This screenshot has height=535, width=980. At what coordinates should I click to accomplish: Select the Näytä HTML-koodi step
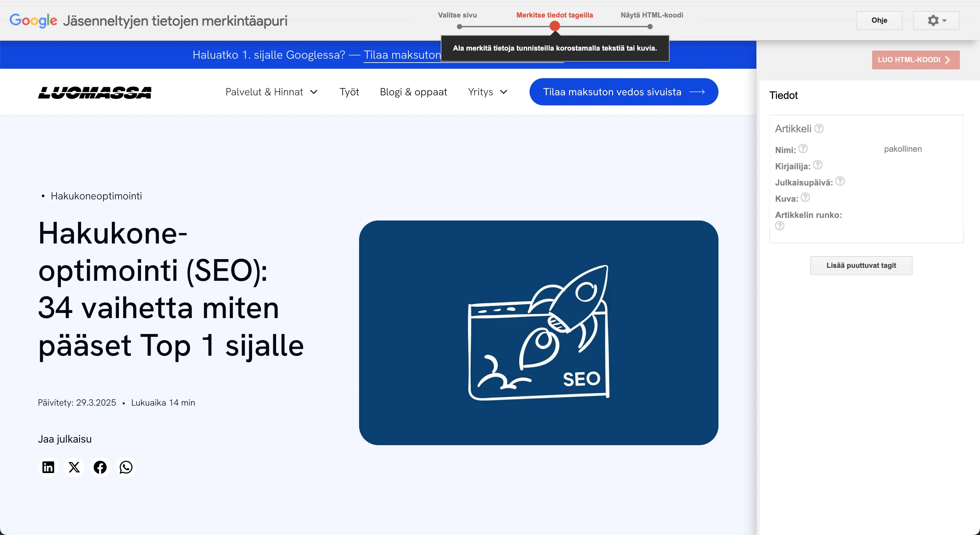(652, 15)
